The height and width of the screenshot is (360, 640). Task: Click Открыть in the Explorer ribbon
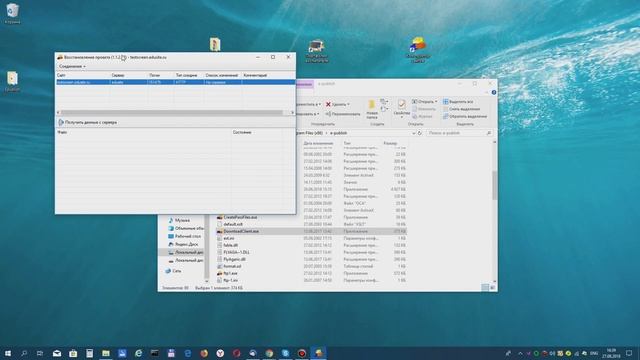[x=424, y=101]
